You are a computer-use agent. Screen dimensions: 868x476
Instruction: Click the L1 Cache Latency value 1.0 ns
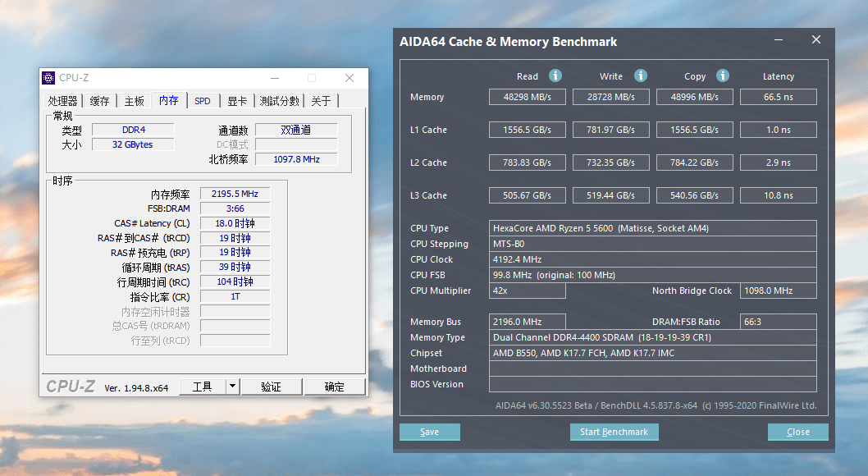pyautogui.click(x=779, y=130)
